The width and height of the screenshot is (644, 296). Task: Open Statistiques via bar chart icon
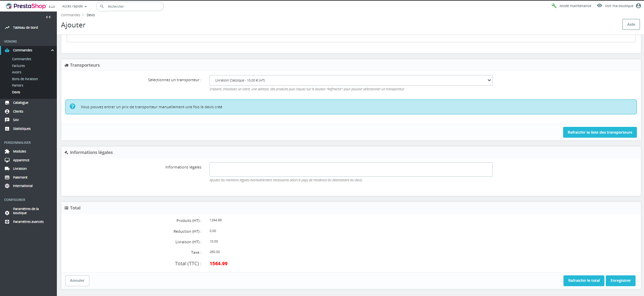pyautogui.click(x=7, y=129)
